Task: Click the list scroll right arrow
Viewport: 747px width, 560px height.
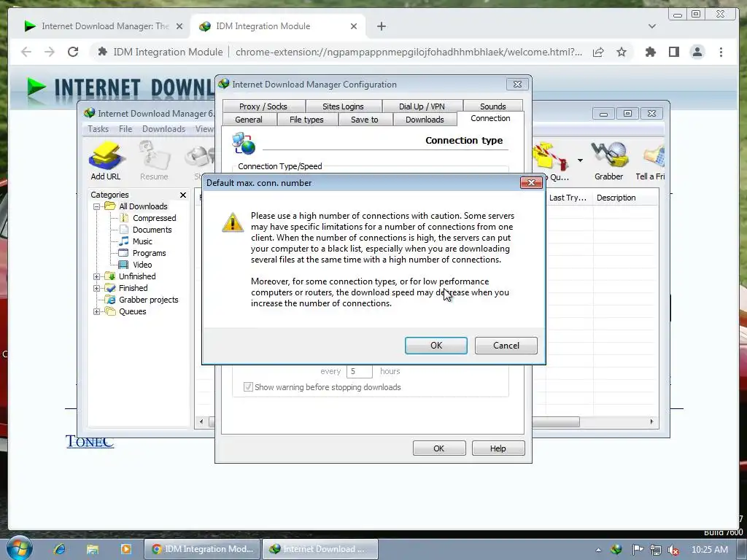Action: pyautogui.click(x=651, y=422)
